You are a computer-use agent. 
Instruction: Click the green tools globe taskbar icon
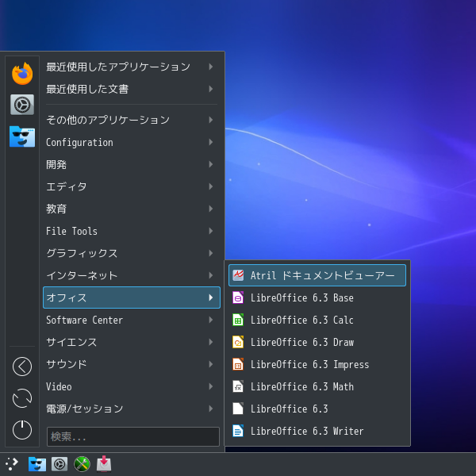[82, 464]
